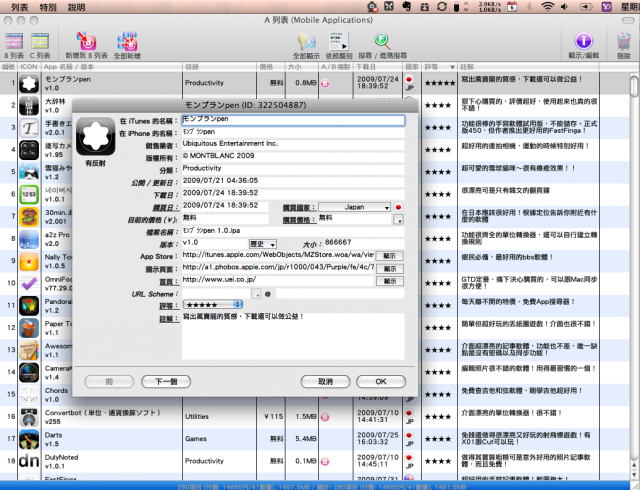Click the 30min. burger app icon

[29, 216]
